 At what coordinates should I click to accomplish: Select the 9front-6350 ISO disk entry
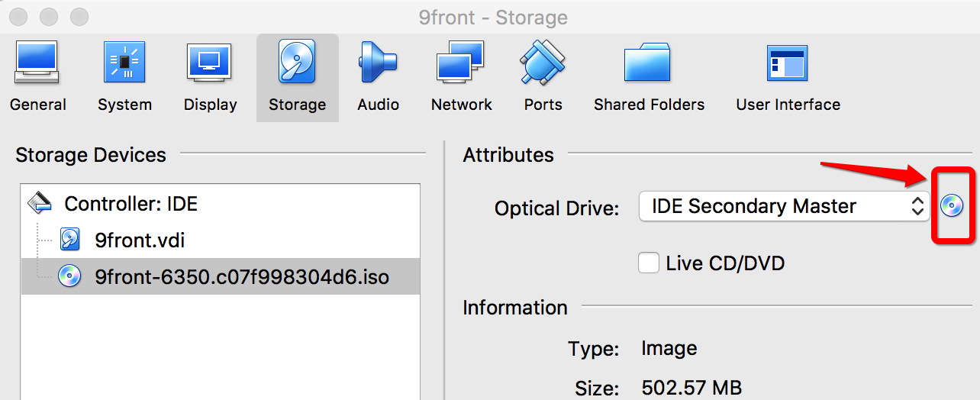point(241,276)
